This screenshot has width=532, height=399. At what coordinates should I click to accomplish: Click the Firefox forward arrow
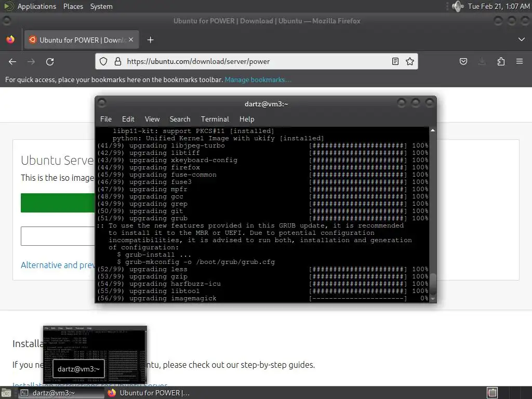pyautogui.click(x=31, y=62)
